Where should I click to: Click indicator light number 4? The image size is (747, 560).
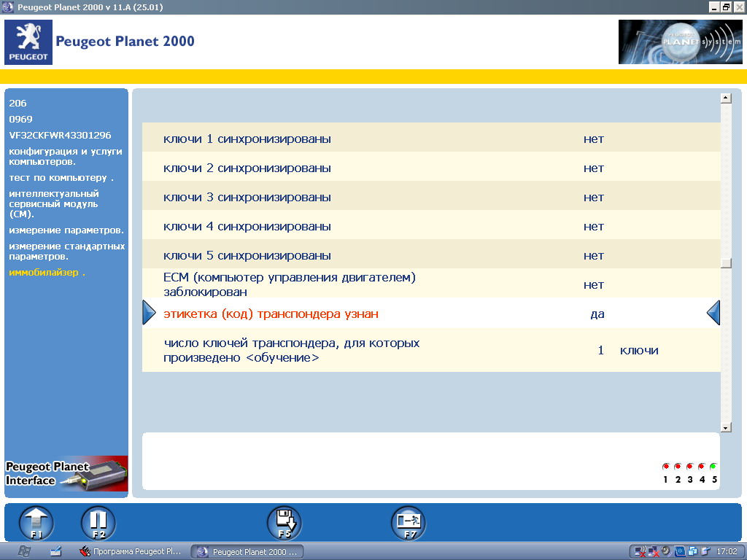701,467
